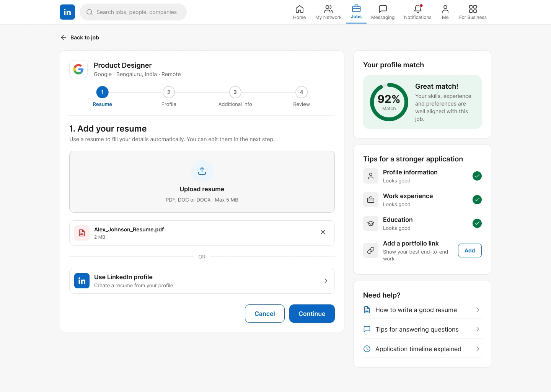Select step 4 Review circle
This screenshot has height=392, width=551.
tap(302, 92)
